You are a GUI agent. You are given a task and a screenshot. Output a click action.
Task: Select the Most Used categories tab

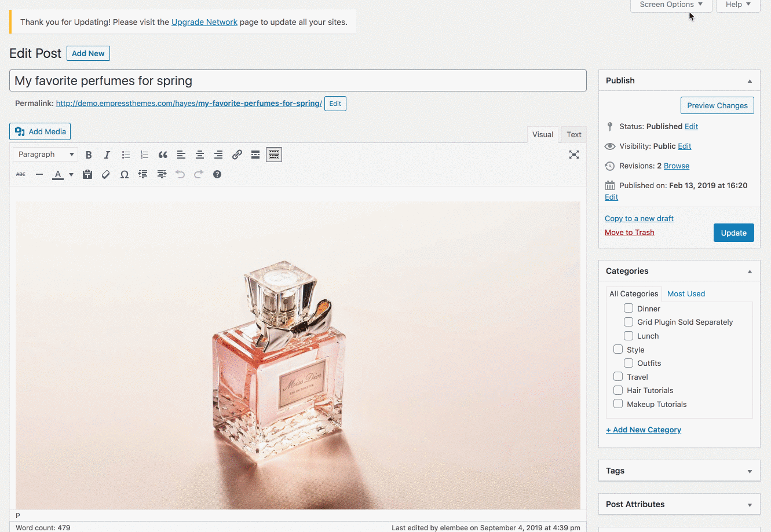[686, 294]
